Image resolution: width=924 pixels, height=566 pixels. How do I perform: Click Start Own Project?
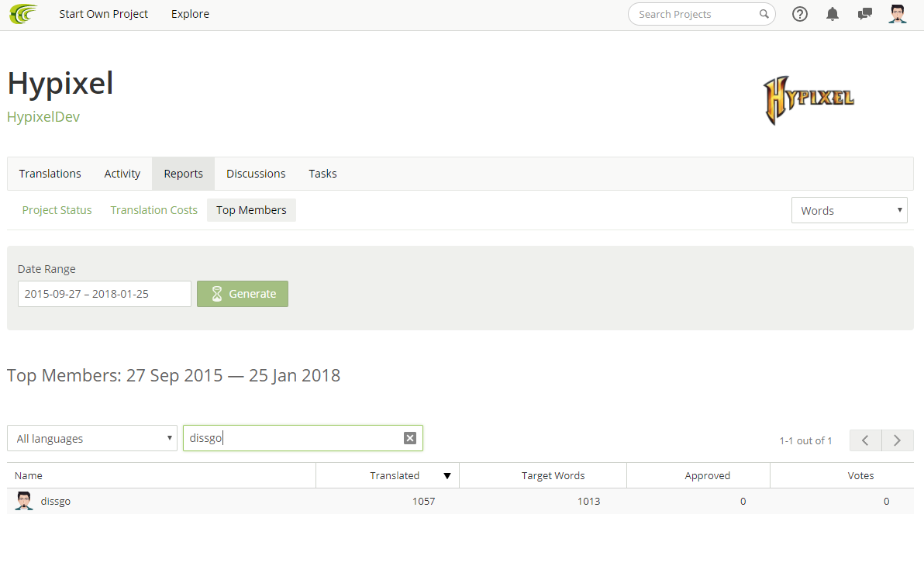click(103, 14)
